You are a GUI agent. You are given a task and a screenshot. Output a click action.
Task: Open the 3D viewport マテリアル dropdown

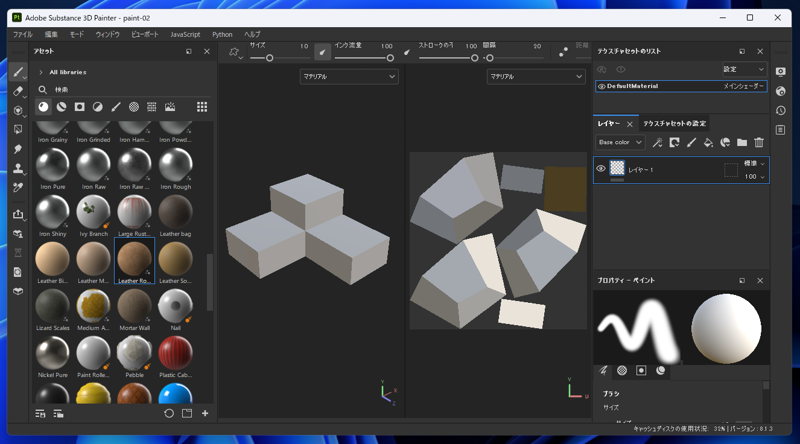349,76
